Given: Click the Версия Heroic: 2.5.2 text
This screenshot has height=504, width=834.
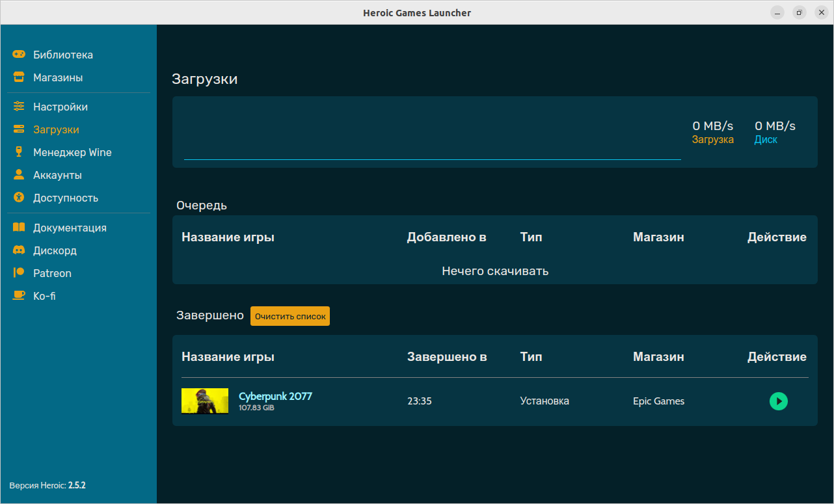Looking at the screenshot, I should pos(47,485).
